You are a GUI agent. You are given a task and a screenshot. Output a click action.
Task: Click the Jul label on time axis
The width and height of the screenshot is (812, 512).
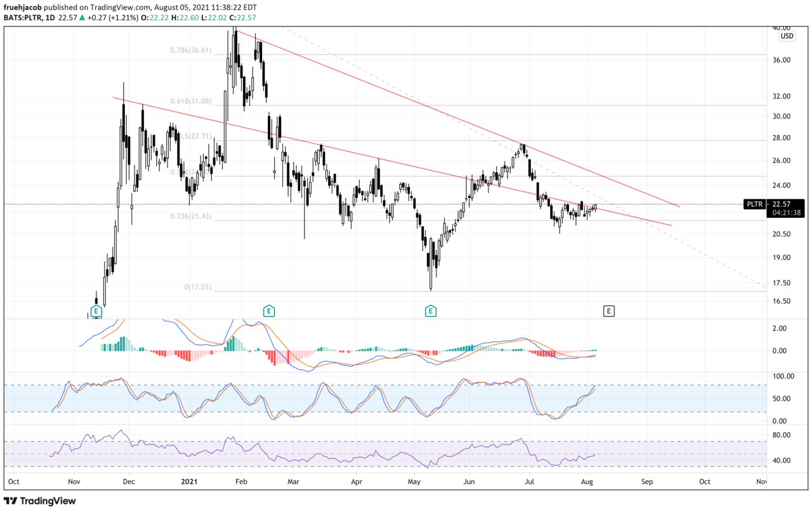[x=531, y=482]
